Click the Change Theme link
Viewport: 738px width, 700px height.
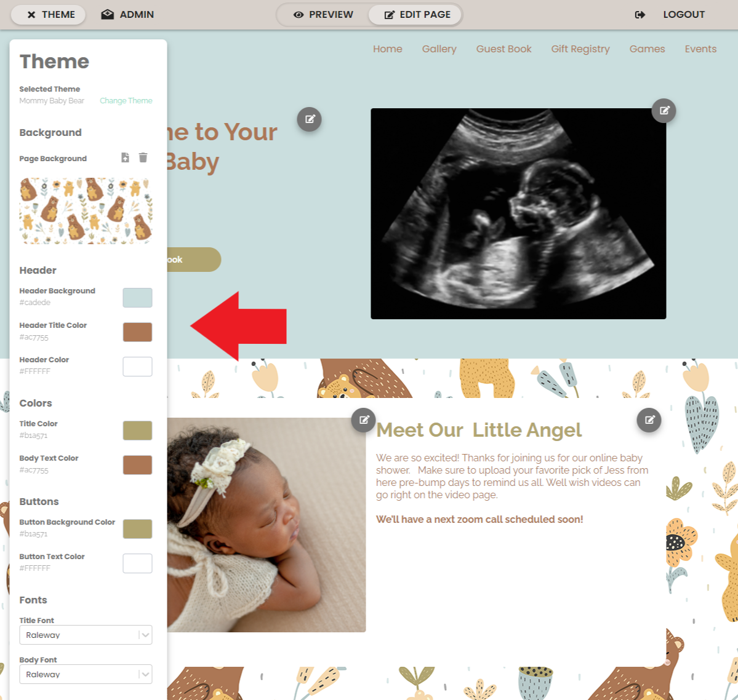pos(126,101)
